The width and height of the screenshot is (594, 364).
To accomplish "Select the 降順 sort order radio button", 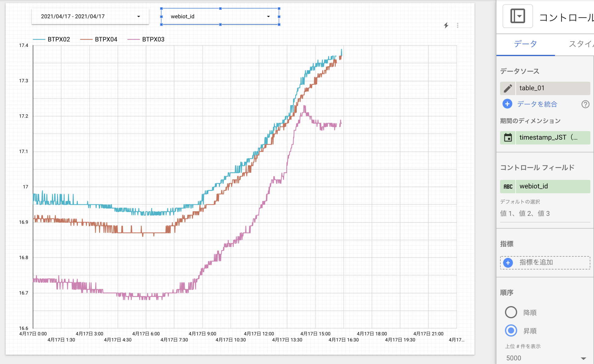I will pyautogui.click(x=511, y=312).
